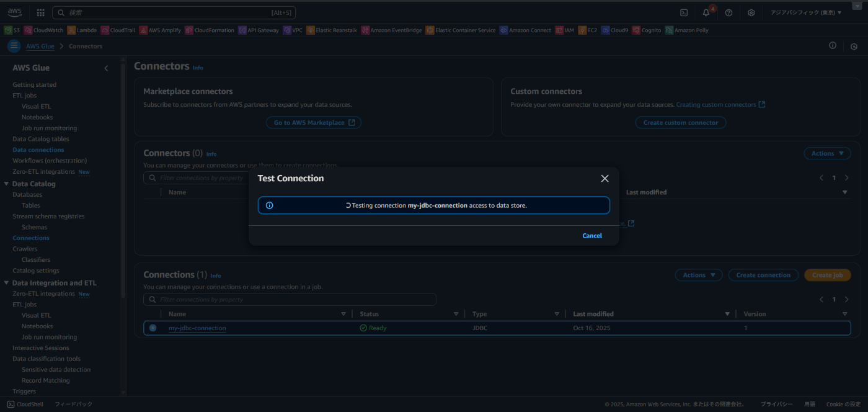Open the services grid menu
This screenshot has height=412, width=868.
point(41,12)
